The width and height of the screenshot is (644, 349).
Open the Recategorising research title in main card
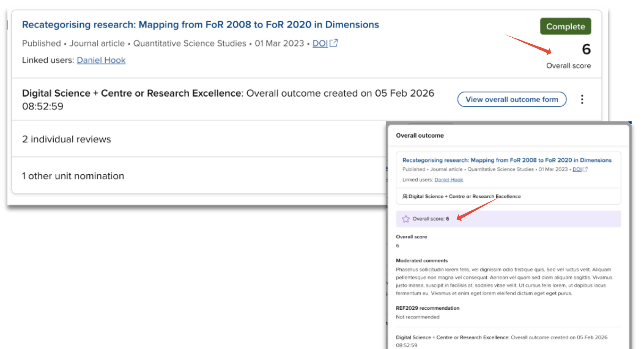200,25
